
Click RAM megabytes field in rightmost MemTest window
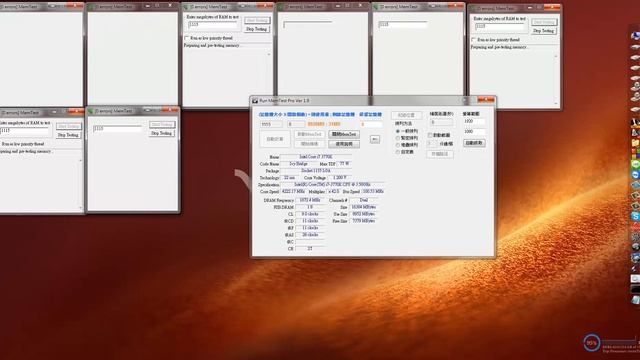(x=500, y=26)
